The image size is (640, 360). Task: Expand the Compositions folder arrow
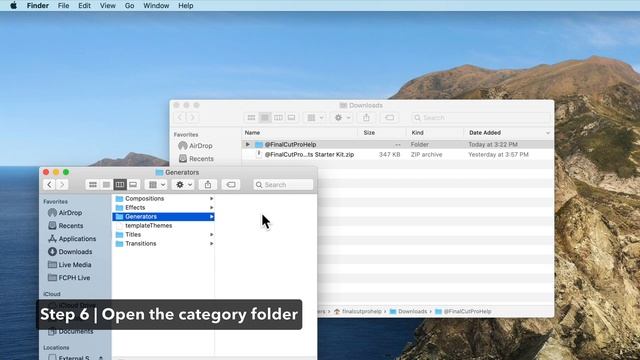point(211,198)
